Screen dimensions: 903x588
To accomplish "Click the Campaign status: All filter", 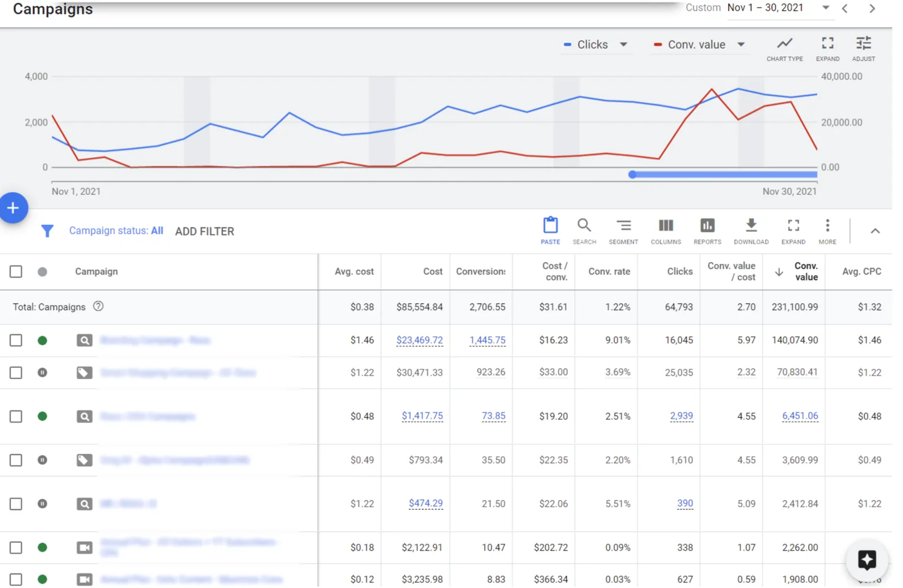I will point(116,231).
